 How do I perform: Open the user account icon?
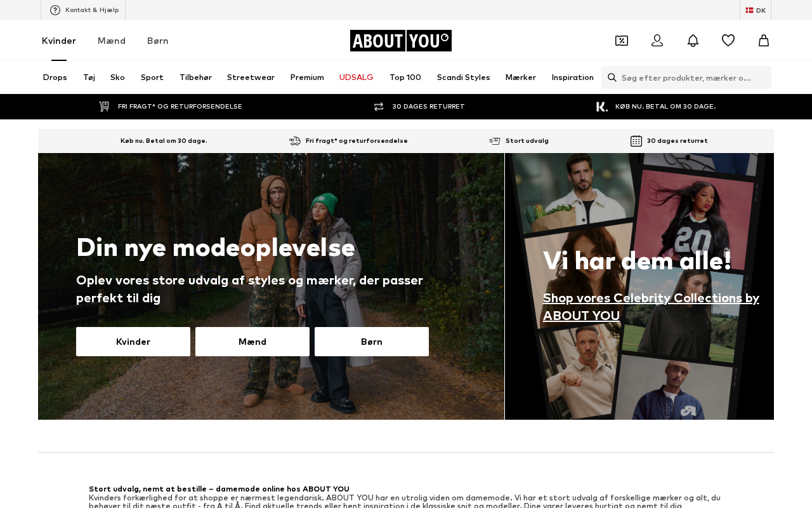coord(657,41)
